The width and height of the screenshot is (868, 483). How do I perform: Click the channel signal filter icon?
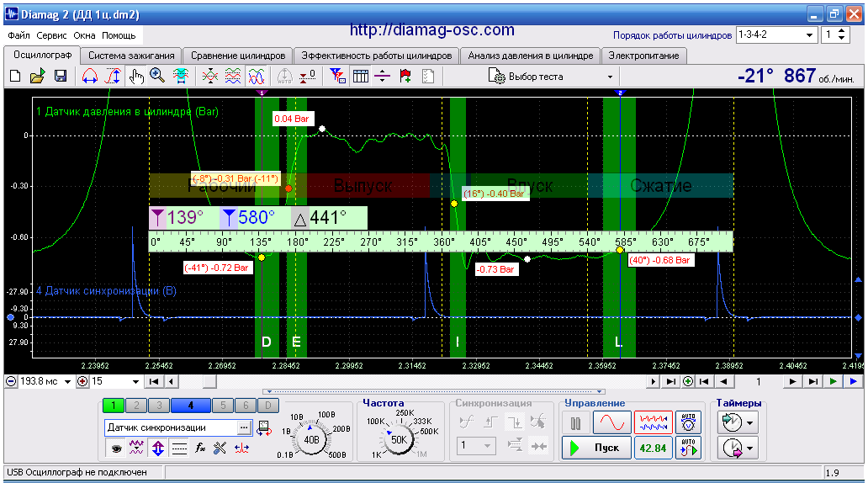point(136,448)
